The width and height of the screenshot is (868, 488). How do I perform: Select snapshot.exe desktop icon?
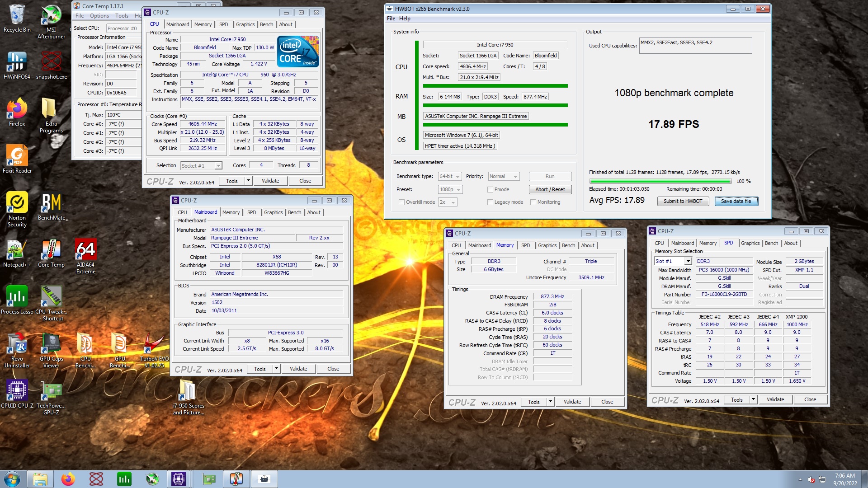point(51,66)
